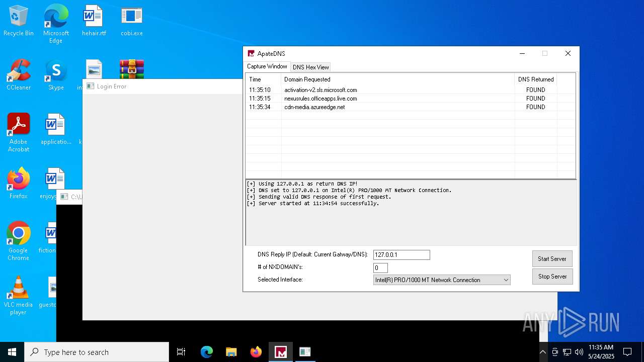The height and width of the screenshot is (362, 644).
Task: Click the Stop Server button
Action: pos(552,276)
